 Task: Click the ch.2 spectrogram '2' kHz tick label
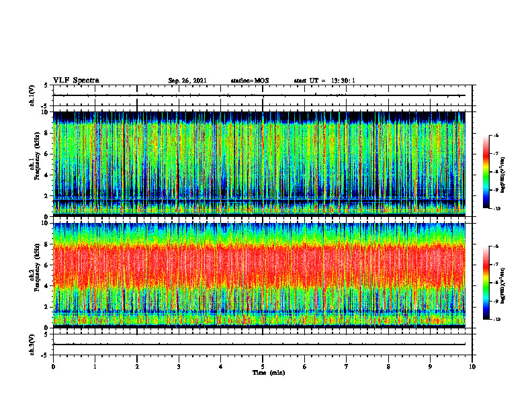47,307
